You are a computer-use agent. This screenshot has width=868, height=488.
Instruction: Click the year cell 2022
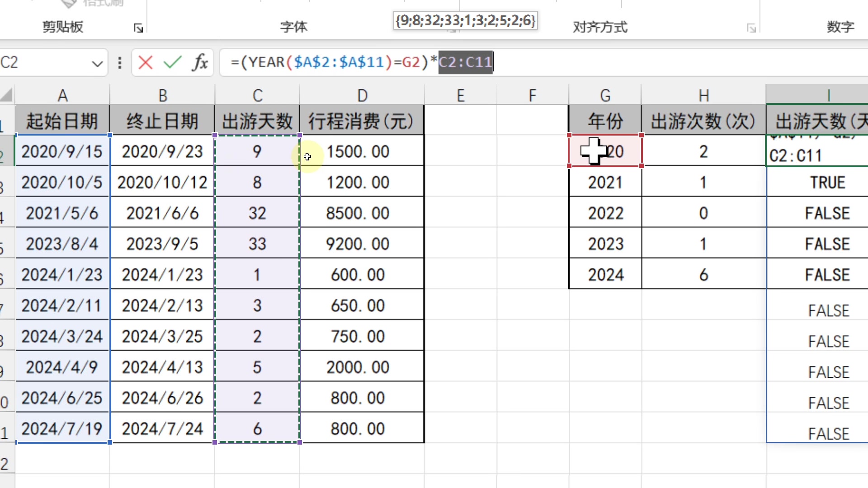coord(605,213)
